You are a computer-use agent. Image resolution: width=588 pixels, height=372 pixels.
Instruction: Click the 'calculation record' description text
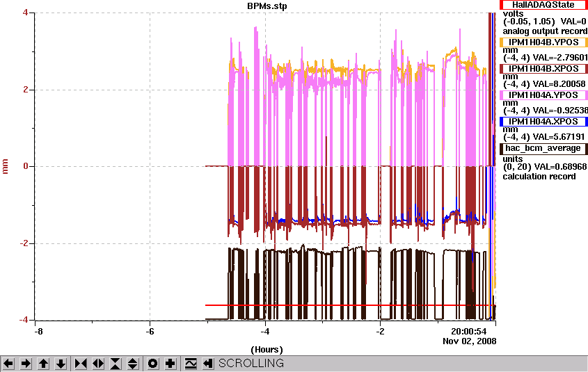[539, 177]
